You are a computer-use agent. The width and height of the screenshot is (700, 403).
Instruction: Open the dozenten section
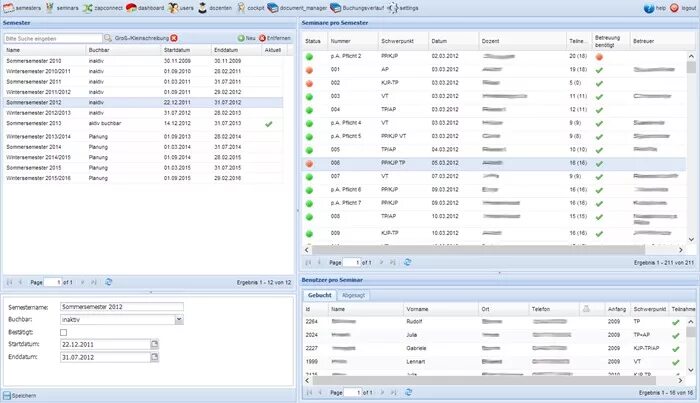click(x=215, y=8)
